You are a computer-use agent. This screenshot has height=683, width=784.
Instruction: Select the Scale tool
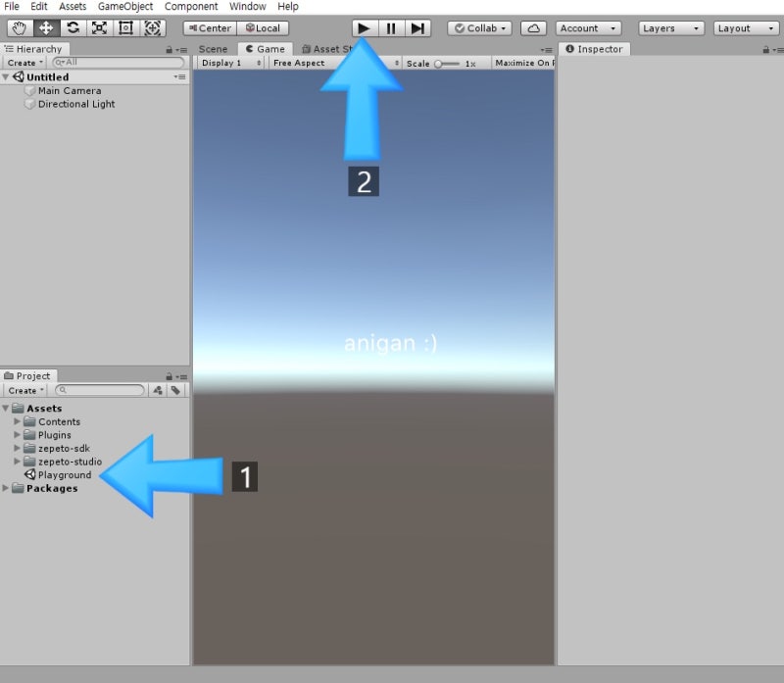click(x=100, y=28)
